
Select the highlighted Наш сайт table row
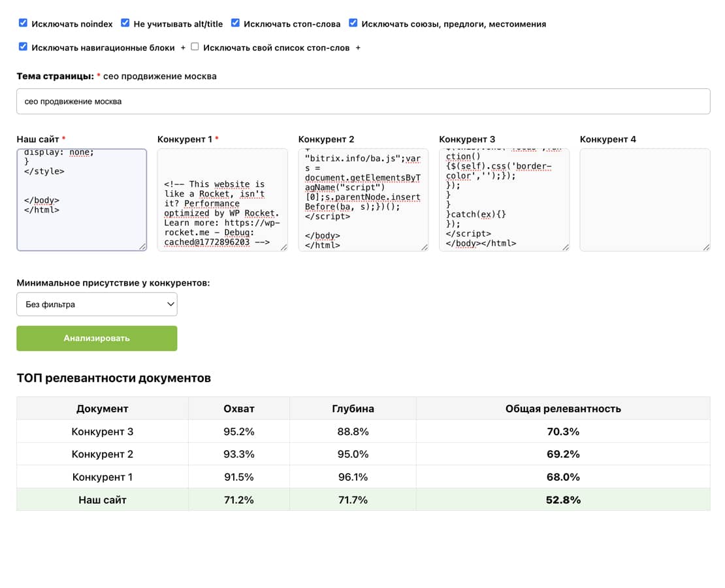coord(362,500)
